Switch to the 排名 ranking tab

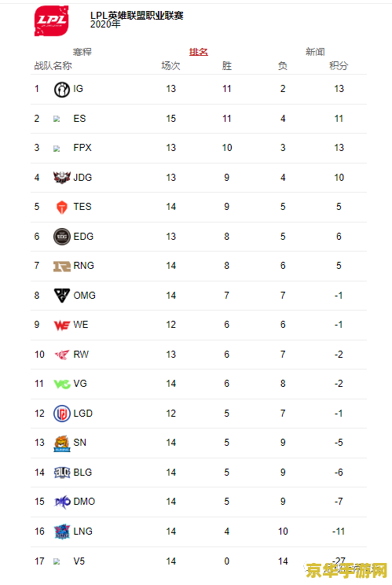(199, 52)
